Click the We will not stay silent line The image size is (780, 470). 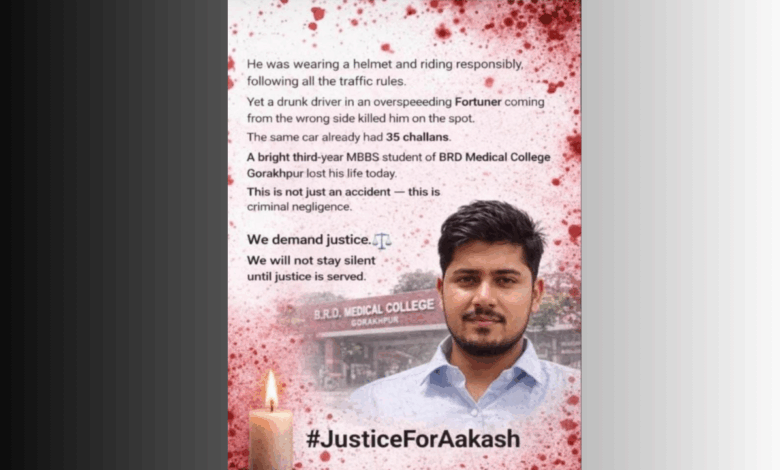coord(311,261)
